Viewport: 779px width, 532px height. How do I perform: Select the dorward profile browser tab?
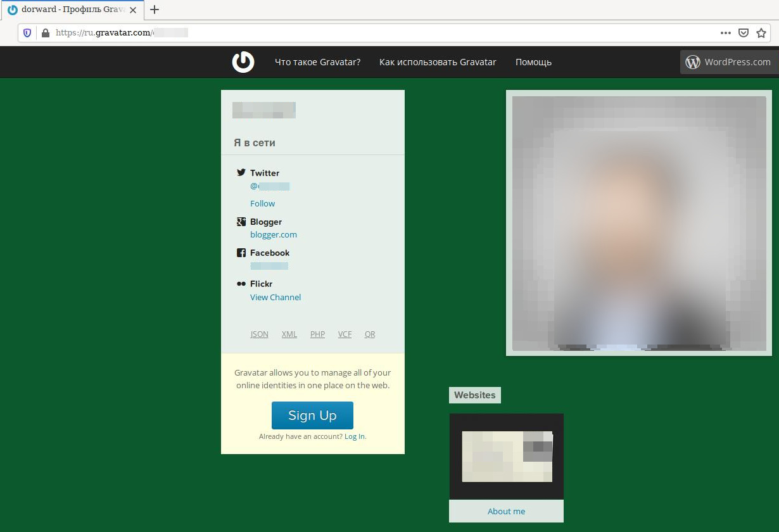point(72,10)
